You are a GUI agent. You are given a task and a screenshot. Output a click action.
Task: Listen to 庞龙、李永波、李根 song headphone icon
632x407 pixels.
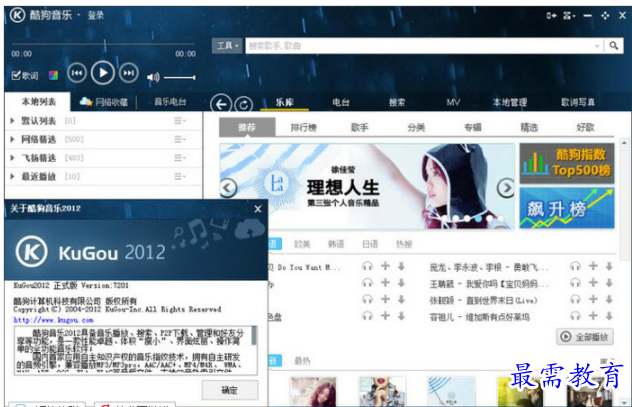tap(575, 266)
